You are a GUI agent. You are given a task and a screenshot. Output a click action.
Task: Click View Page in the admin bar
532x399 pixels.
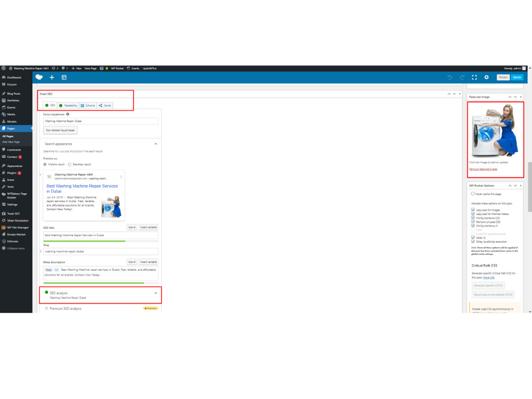point(90,68)
